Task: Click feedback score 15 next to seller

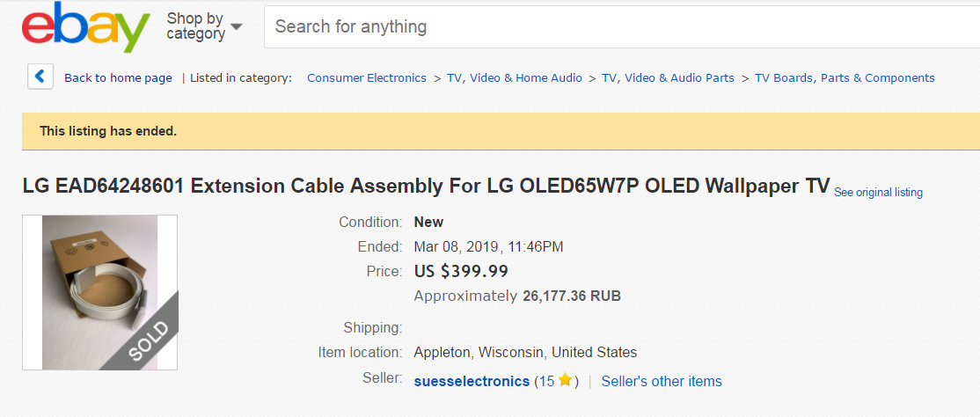Action: point(546,381)
